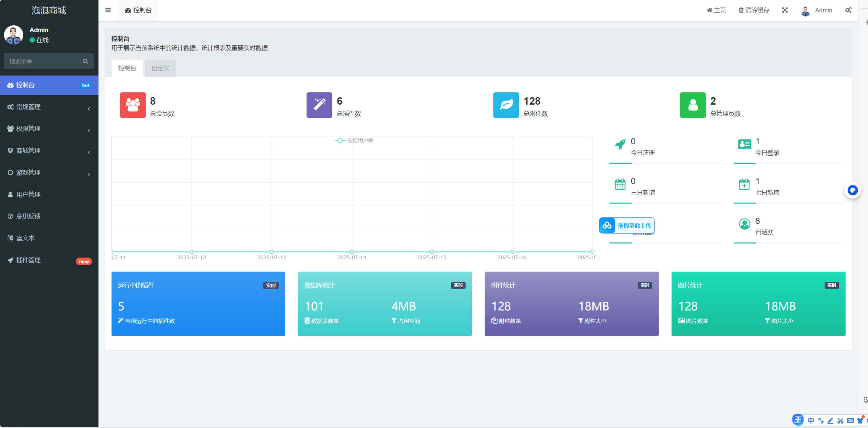This screenshot has height=428, width=868.
Task: Click the 月活跃 user circle icon
Action: (744, 224)
